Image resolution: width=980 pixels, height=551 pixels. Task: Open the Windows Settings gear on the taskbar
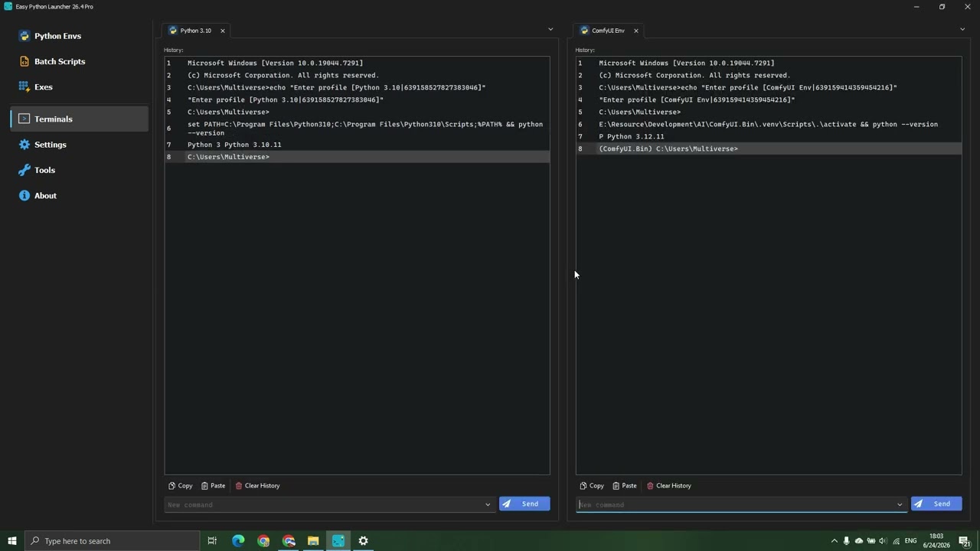tap(363, 541)
